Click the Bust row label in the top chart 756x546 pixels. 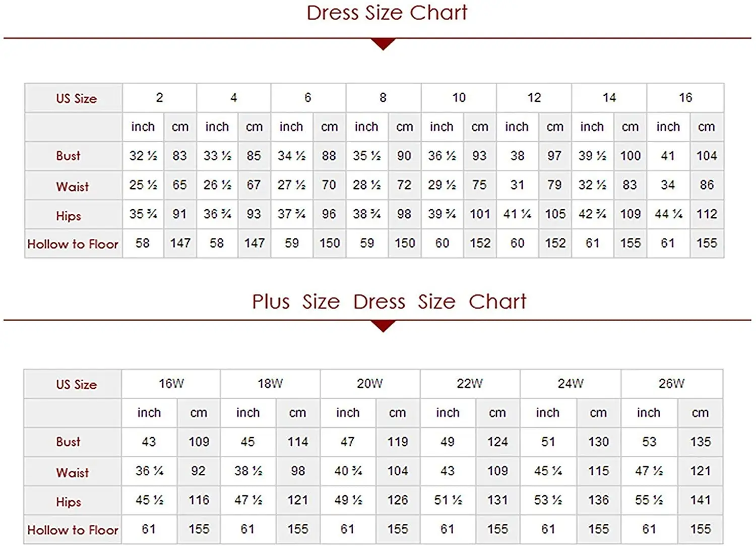pos(69,156)
